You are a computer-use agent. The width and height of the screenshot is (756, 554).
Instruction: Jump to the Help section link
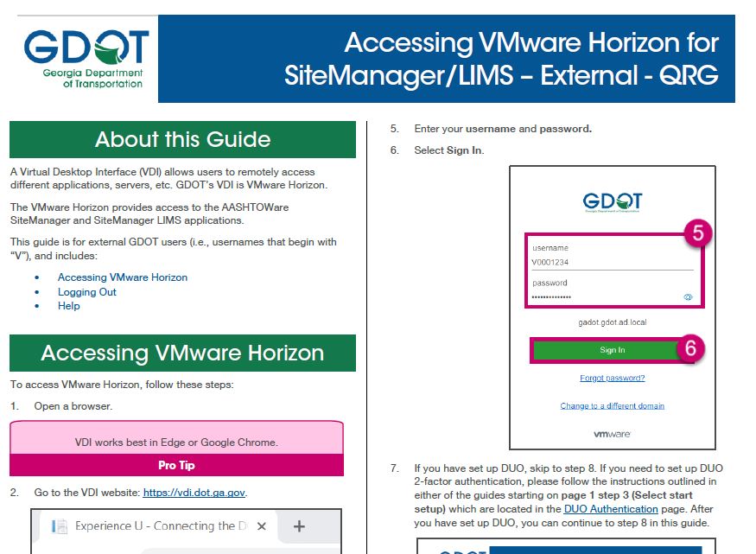click(x=69, y=306)
